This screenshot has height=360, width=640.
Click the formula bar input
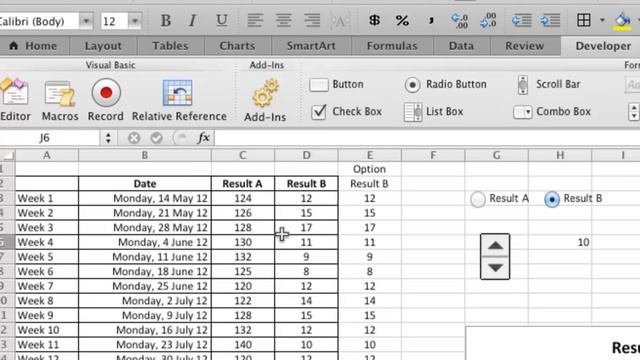pyautogui.click(x=427, y=138)
